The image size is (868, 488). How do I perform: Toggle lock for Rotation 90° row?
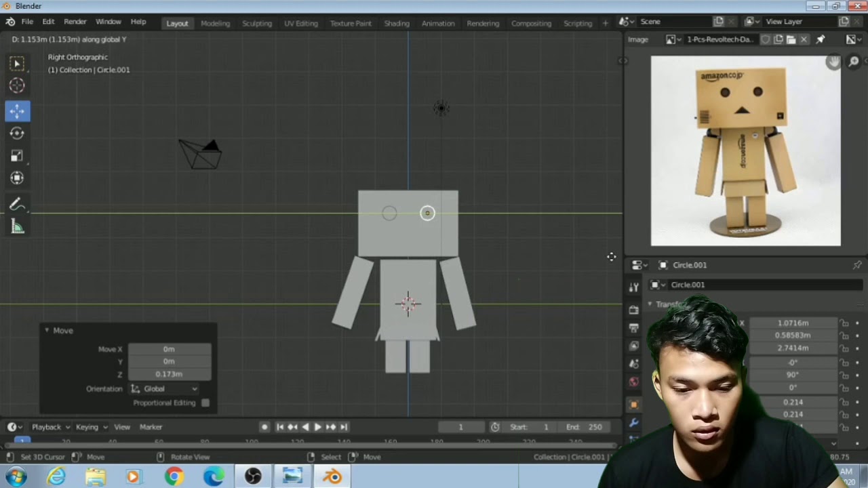[844, 375]
